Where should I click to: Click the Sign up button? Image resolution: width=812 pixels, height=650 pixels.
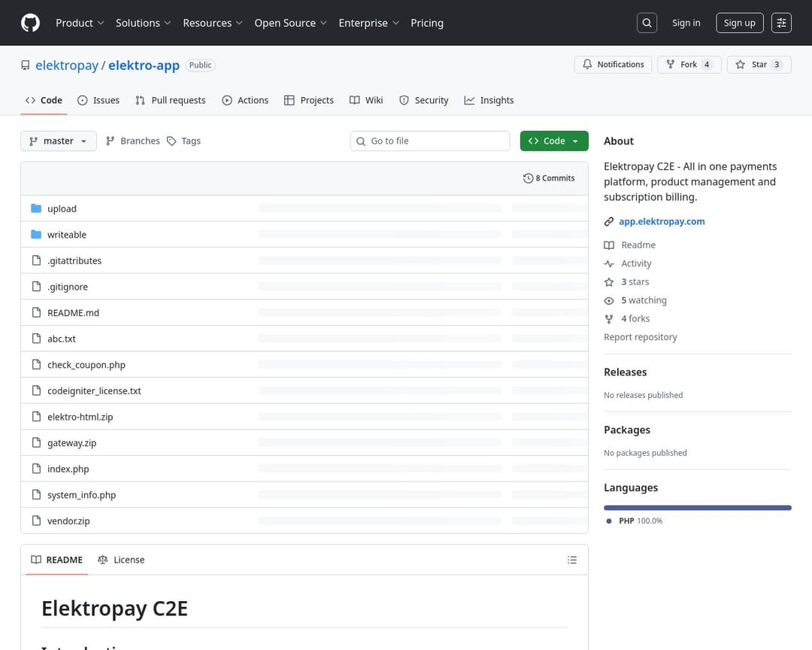pyautogui.click(x=740, y=23)
